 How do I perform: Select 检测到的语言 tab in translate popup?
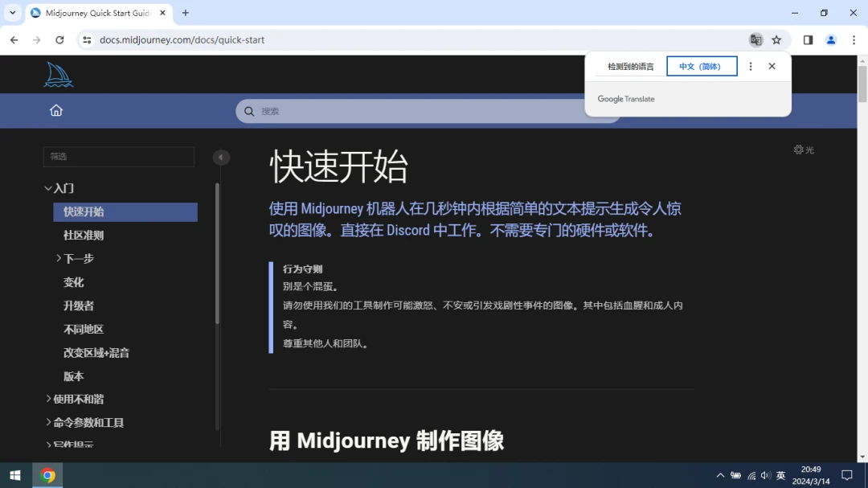[x=631, y=67]
